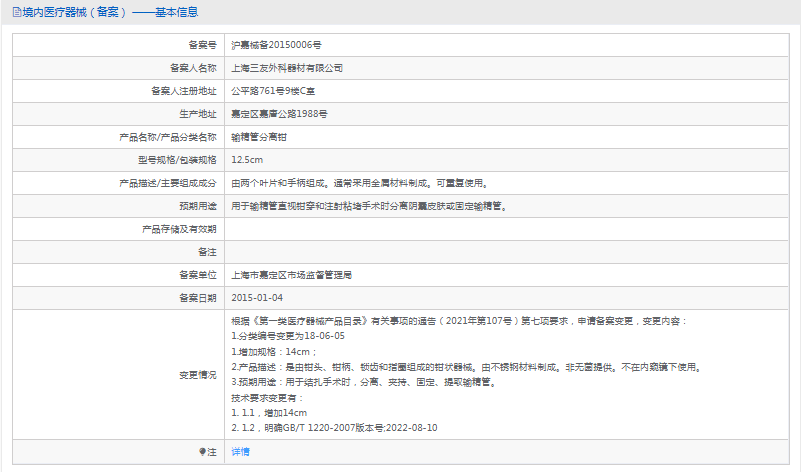Select the address 公平路761号9楼C室

pos(273,91)
